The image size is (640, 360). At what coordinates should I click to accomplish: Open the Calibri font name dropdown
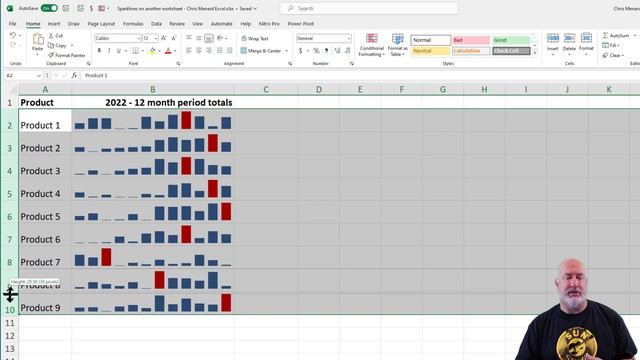click(x=139, y=38)
